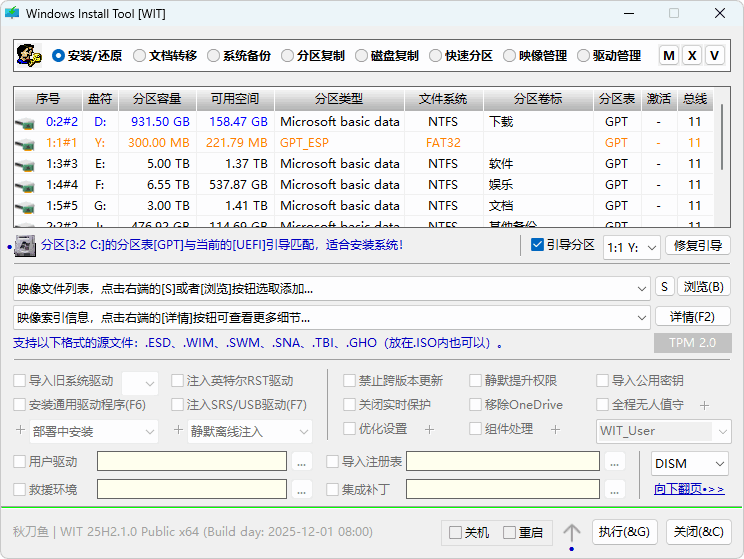Enable 导入旧系统驱动 checkbox
This screenshot has width=744, height=559.
tap(19, 381)
